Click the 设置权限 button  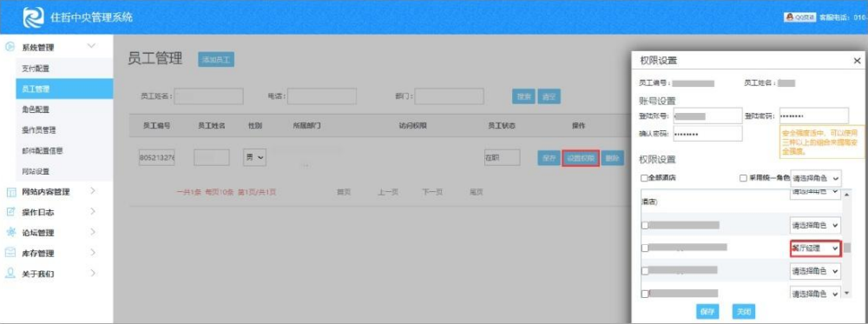point(581,158)
